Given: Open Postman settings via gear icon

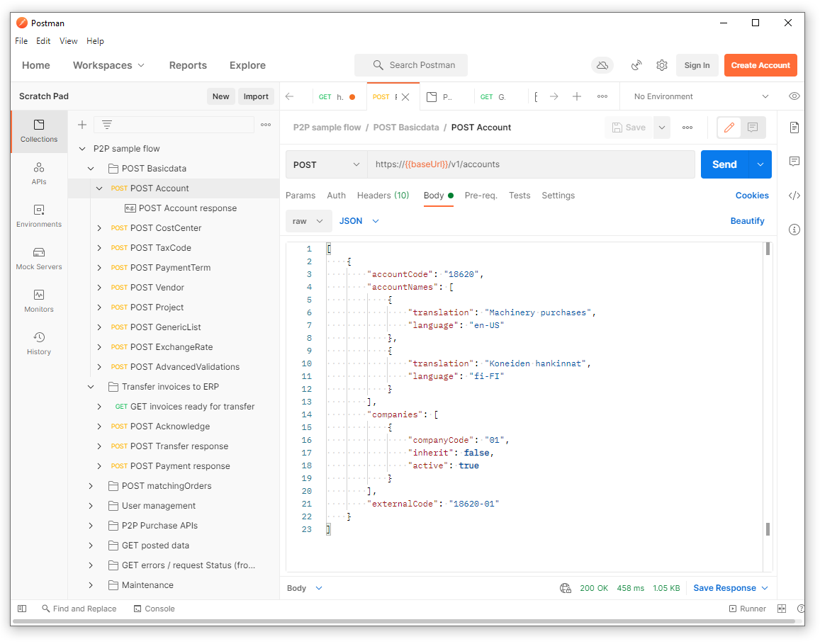Looking at the screenshot, I should click(662, 64).
